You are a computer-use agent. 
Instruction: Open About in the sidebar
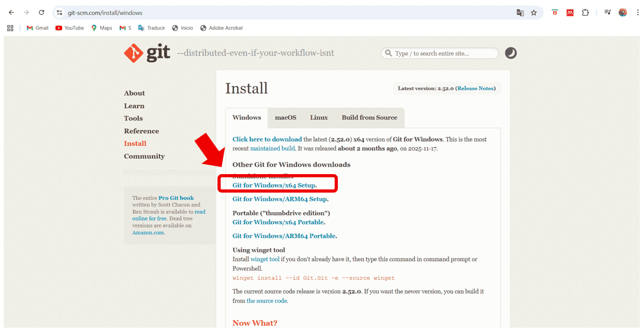point(134,93)
